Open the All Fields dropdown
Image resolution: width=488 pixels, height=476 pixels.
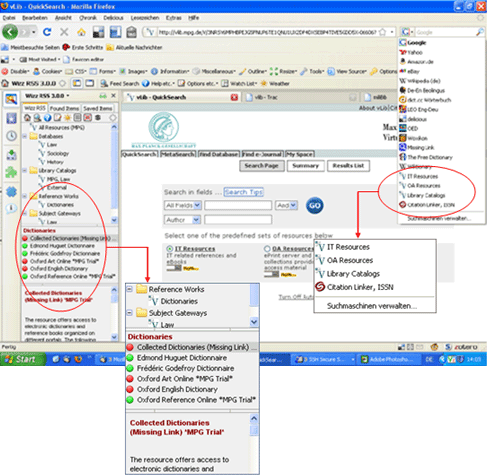click(182, 205)
